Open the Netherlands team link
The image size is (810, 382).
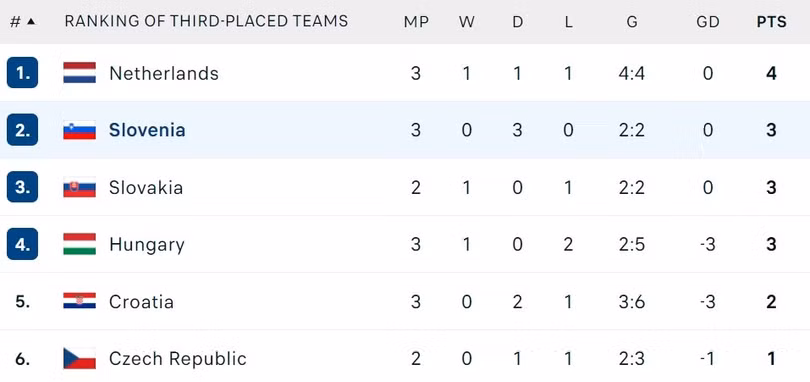[164, 73]
